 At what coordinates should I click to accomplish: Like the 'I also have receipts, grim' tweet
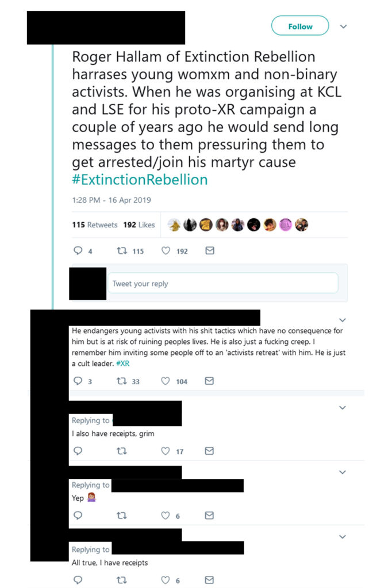pos(166,451)
